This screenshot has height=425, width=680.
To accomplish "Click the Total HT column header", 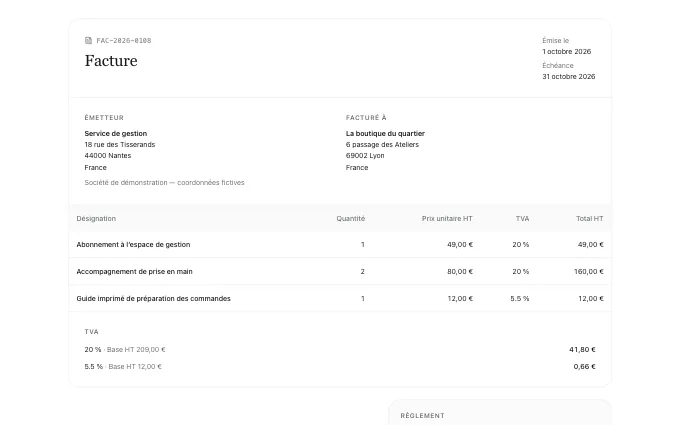I will [589, 219].
